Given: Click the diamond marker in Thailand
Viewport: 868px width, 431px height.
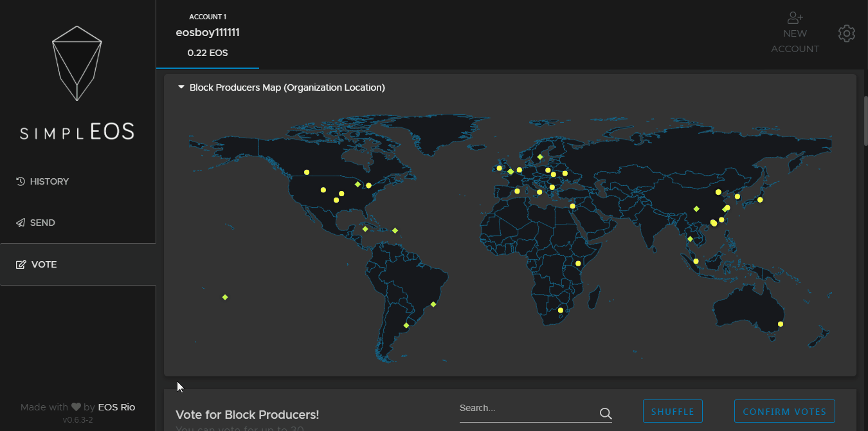Looking at the screenshot, I should tap(690, 239).
